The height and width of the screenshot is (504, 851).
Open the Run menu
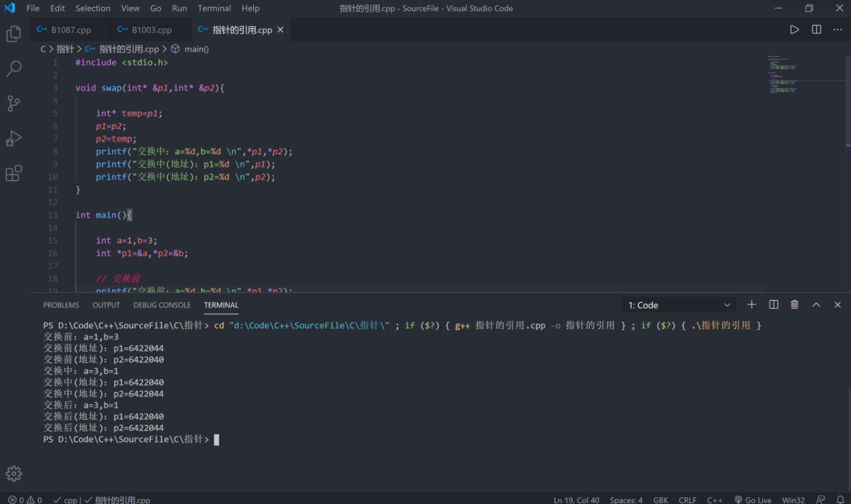point(180,8)
